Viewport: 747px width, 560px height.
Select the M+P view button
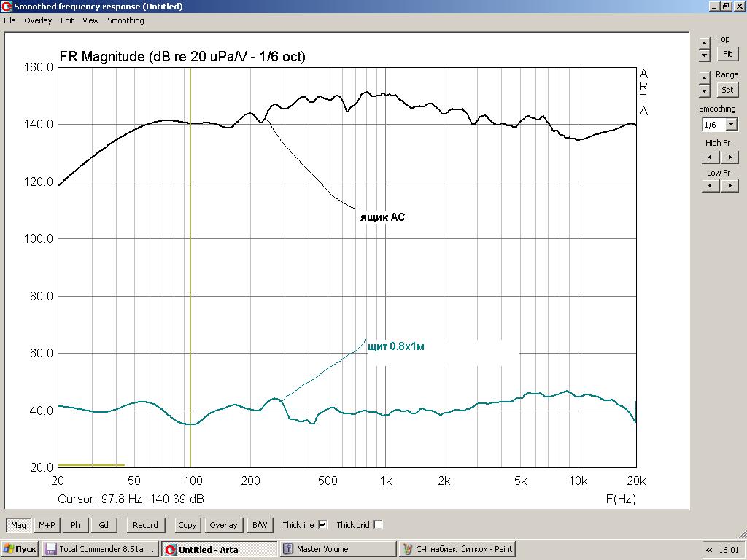pos(47,525)
